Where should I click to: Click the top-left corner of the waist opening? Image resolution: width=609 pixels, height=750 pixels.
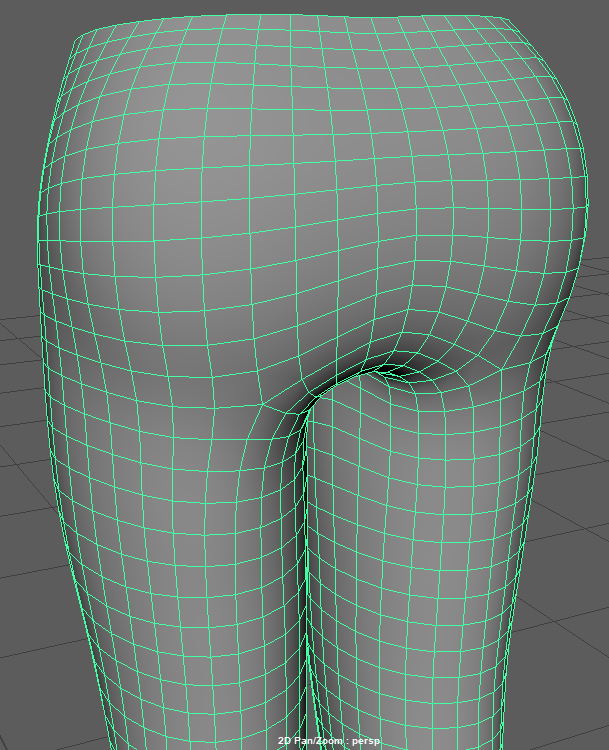point(76,36)
